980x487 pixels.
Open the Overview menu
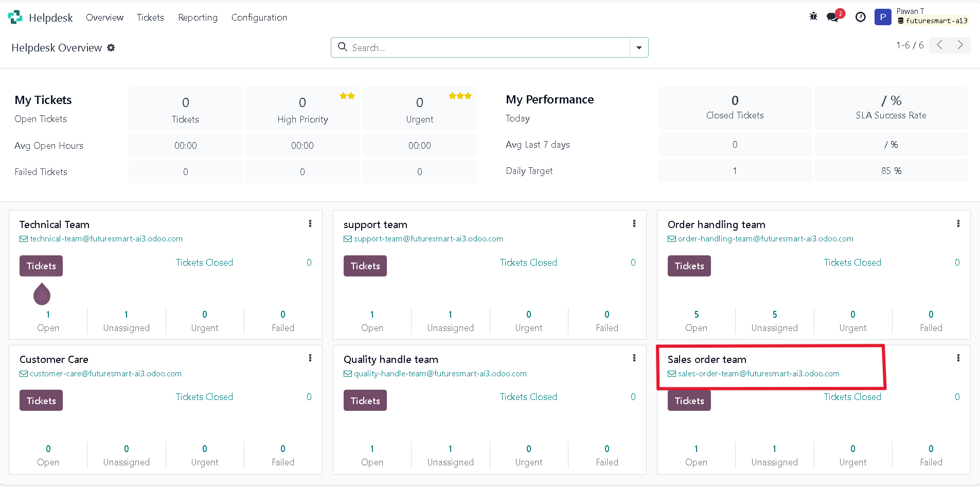104,17
